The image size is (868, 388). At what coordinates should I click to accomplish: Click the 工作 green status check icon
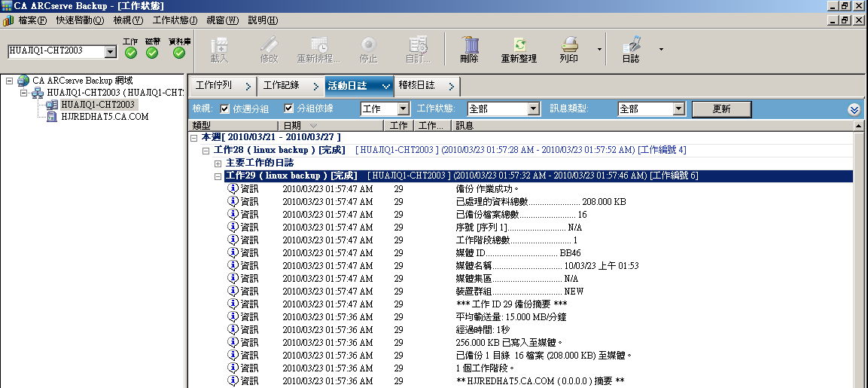pyautogui.click(x=131, y=53)
